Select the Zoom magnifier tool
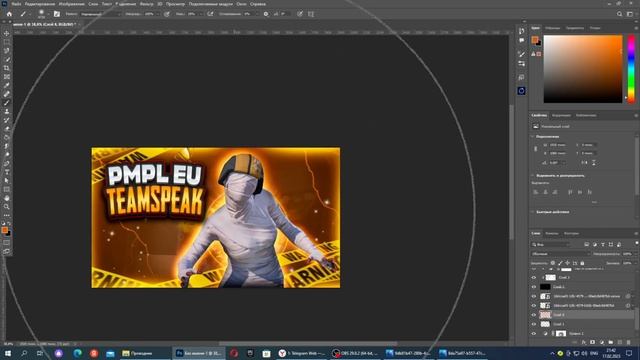The width and height of the screenshot is (640, 360). click(7, 207)
